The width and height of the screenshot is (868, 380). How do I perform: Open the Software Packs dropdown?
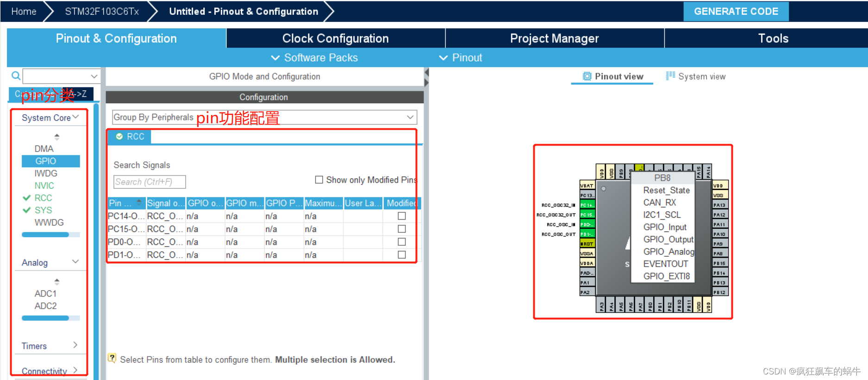(x=315, y=57)
